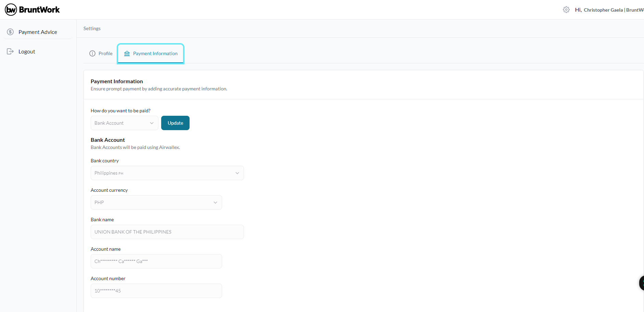Click the Settings breadcrumb text

point(92,28)
